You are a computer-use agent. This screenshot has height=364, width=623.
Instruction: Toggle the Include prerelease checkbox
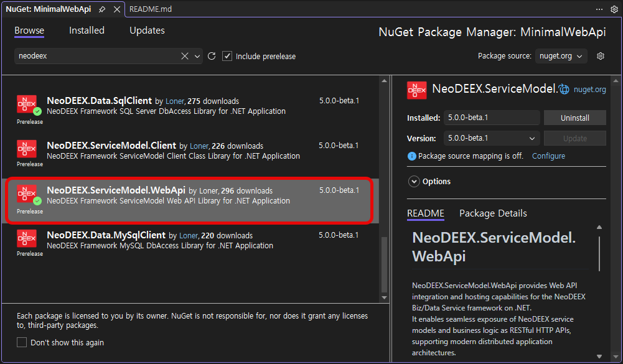227,56
